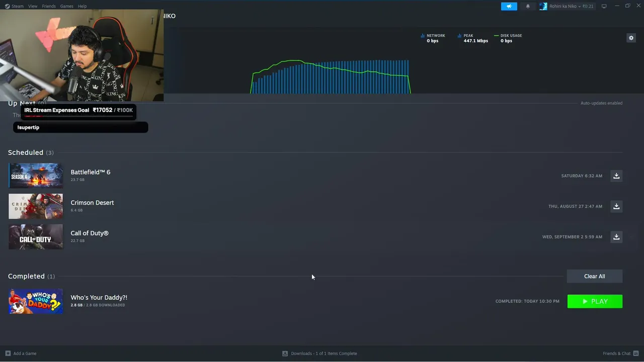Click the Call of Duty thumbnail

click(x=36, y=237)
